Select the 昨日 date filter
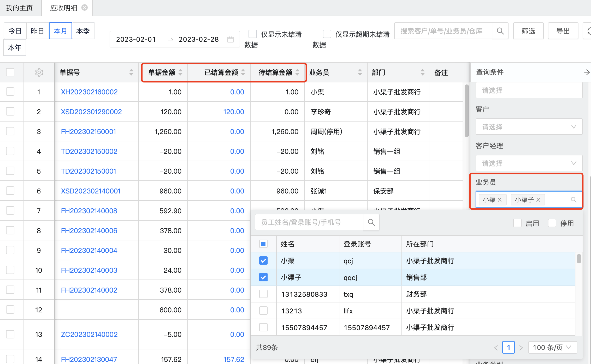This screenshot has height=364, width=591. click(38, 31)
